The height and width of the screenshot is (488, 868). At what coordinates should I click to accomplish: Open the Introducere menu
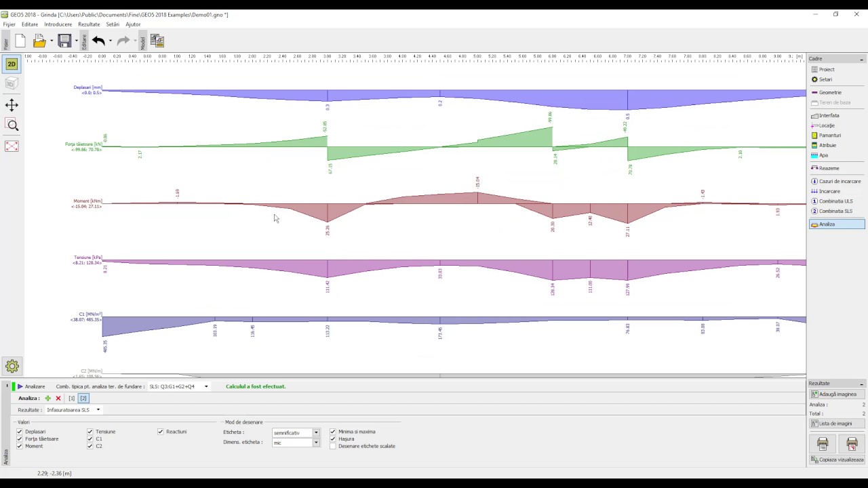click(58, 24)
